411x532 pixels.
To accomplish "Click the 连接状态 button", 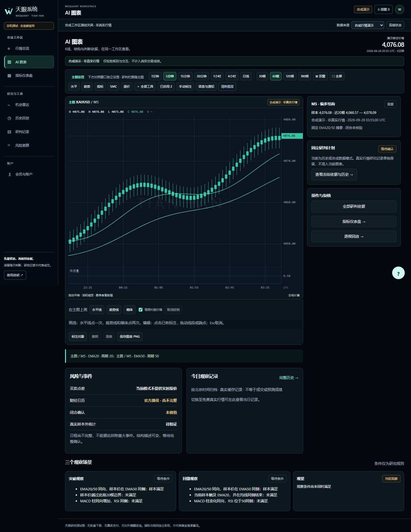I will pos(395,25).
